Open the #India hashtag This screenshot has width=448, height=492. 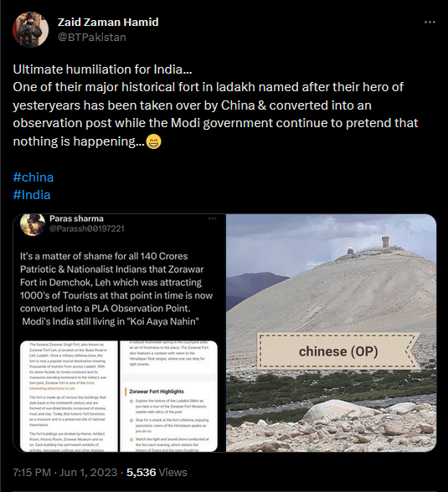pos(32,195)
